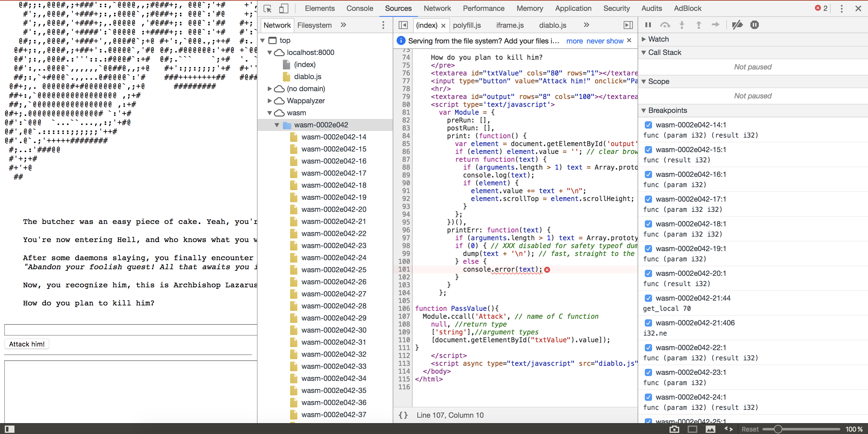Close the (index) source tab
This screenshot has width=868, height=434.
(x=443, y=26)
